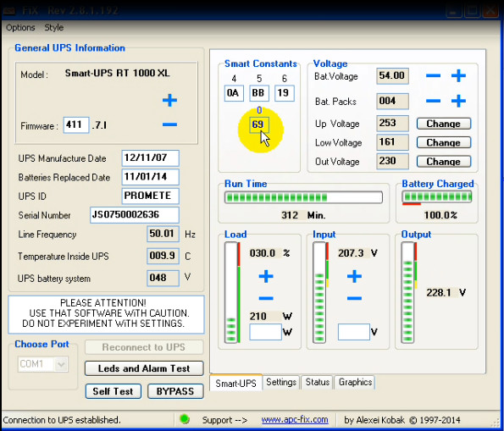Viewport: 504px width, 431px height.
Task: Click the BYPASS button
Action: tap(175, 391)
